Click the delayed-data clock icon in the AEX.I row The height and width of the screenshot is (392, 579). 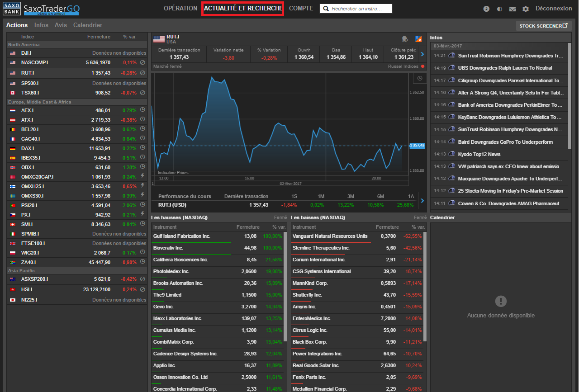tap(142, 110)
